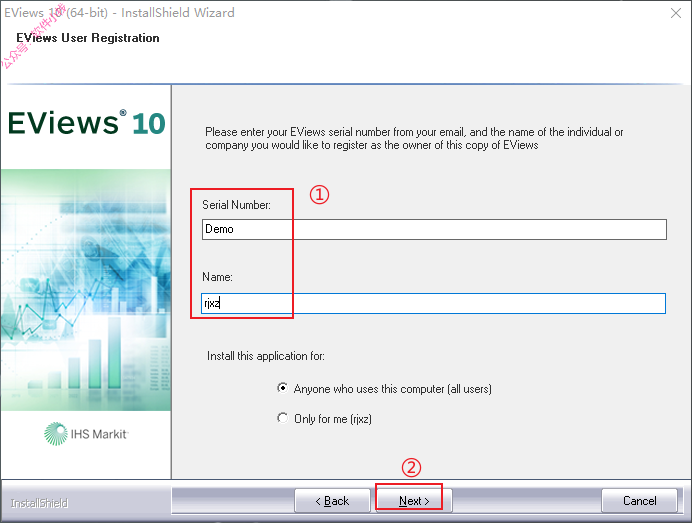Click the InstallShield label at bottom left
Image resolution: width=692 pixels, height=523 pixels.
tap(39, 503)
